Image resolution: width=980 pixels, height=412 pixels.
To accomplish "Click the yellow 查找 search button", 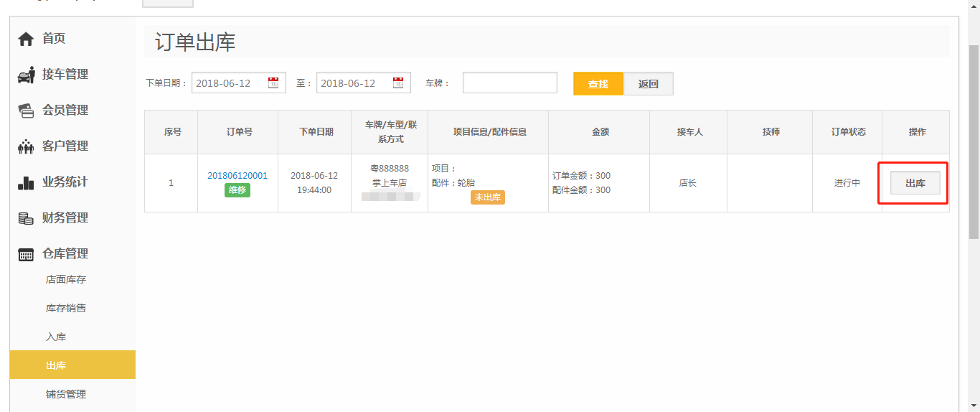I will click(x=598, y=84).
